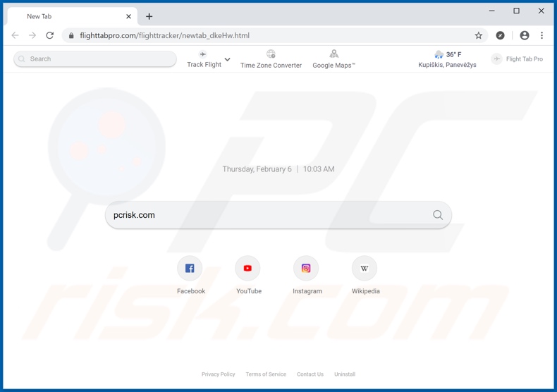Open Track Flight airplane icon
This screenshot has height=392, width=557.
(203, 54)
